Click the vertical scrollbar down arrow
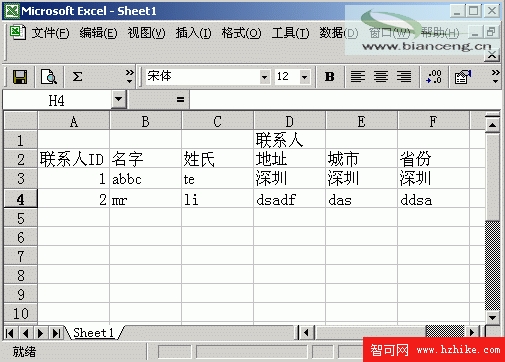 (x=492, y=317)
